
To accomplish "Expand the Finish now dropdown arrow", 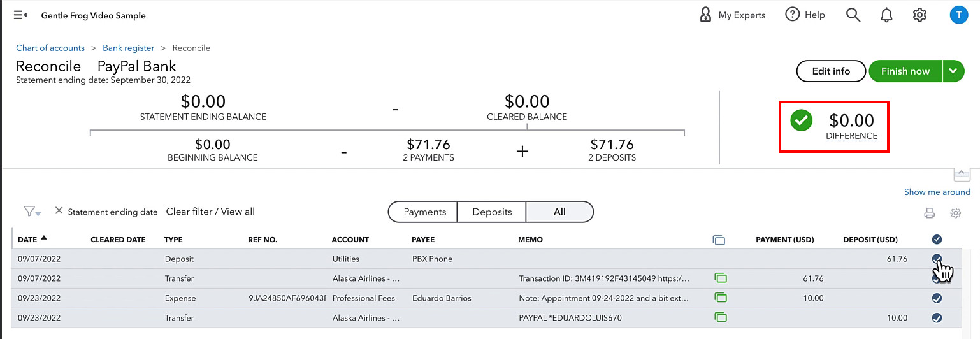I will 952,71.
